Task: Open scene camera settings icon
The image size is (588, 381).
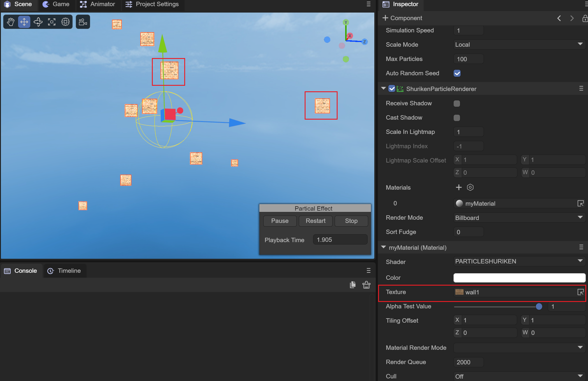Action: point(83,22)
